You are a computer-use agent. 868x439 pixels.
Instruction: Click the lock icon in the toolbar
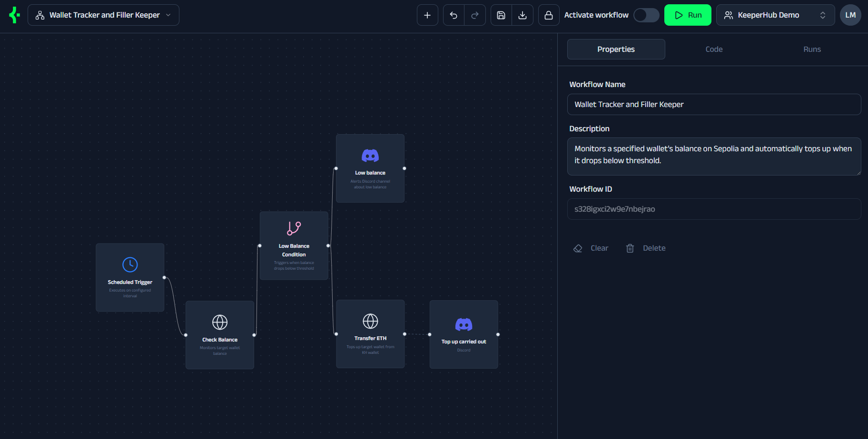click(548, 15)
